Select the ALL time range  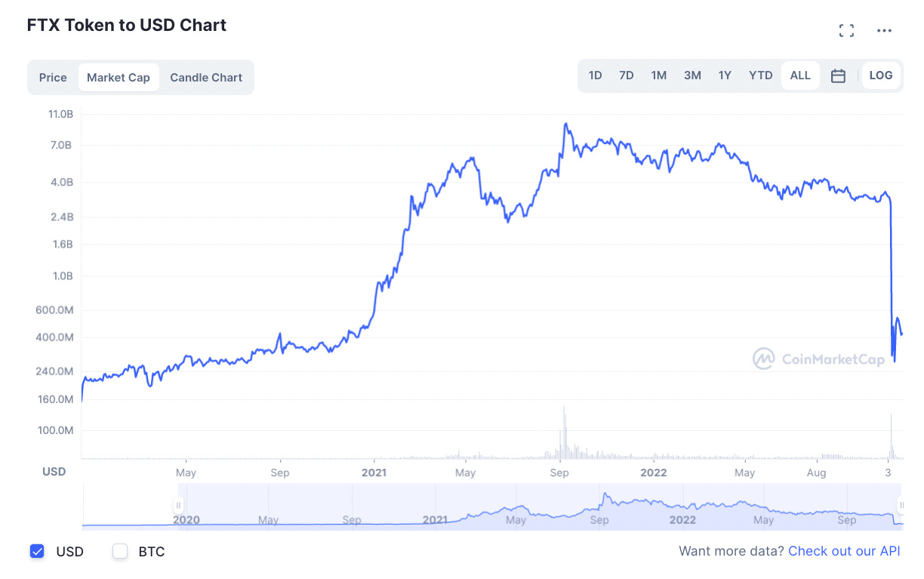(x=800, y=75)
